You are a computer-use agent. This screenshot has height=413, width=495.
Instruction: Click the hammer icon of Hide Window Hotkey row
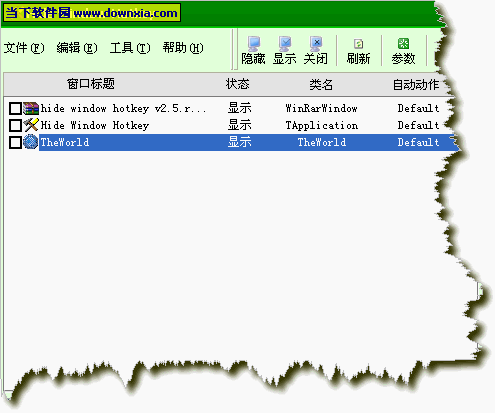click(31, 125)
